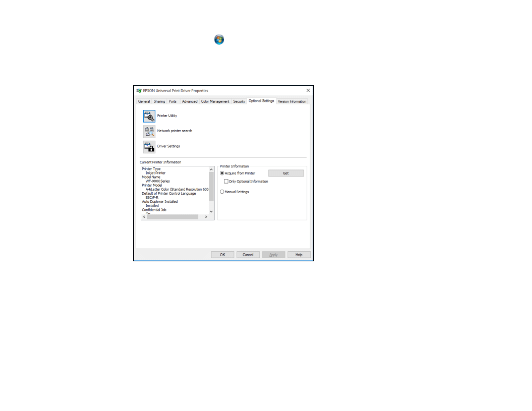This screenshot has width=532, height=411.
Task: Click the list's scroll down arrow
Action: [211, 211]
